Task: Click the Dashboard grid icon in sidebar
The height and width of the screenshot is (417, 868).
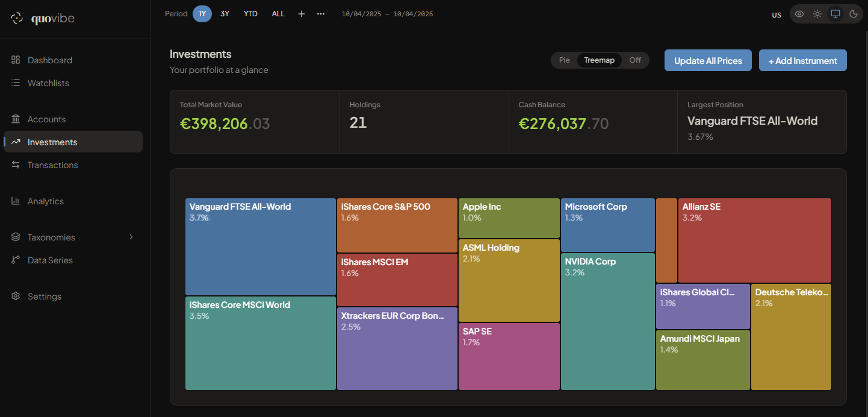Action: point(16,60)
